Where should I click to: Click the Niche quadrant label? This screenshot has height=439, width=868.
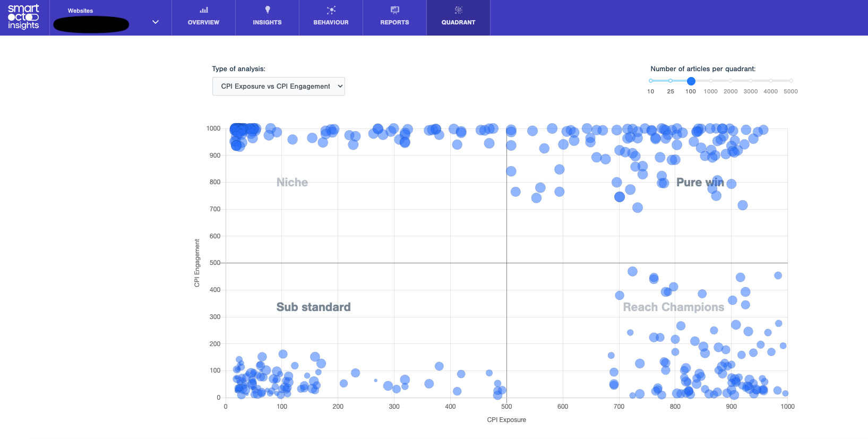292,183
